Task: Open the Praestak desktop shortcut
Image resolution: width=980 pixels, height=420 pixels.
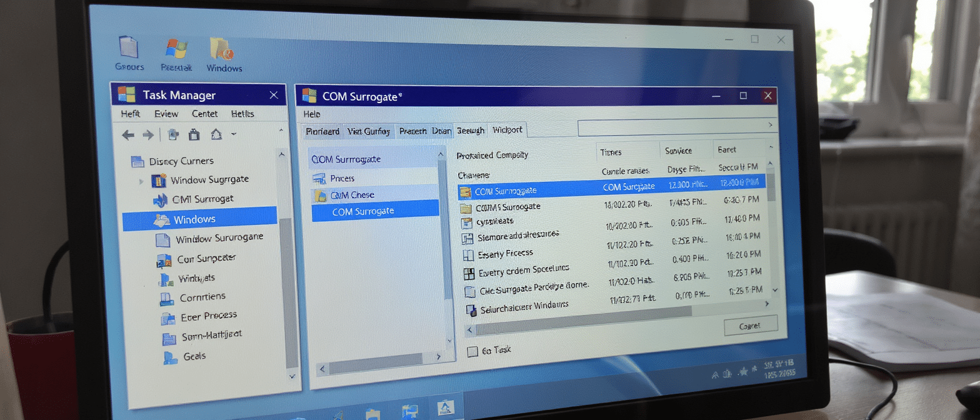Action: pos(177,49)
